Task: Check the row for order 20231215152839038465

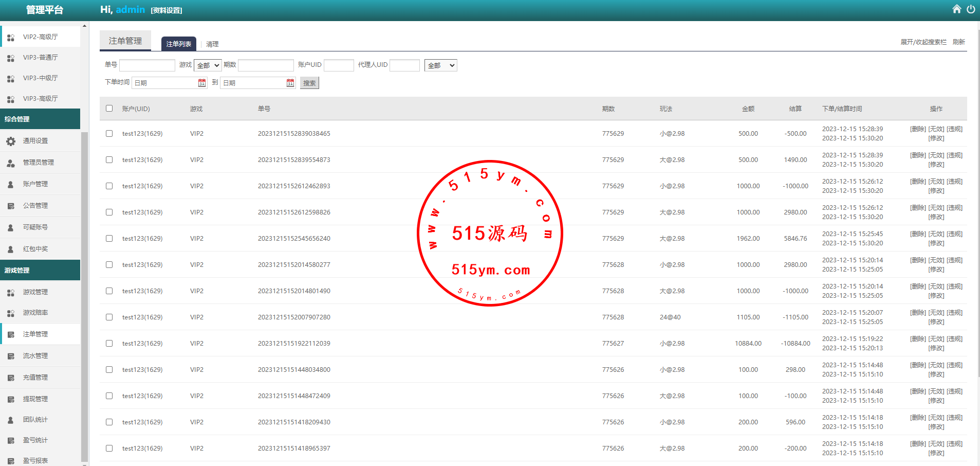Action: point(109,134)
